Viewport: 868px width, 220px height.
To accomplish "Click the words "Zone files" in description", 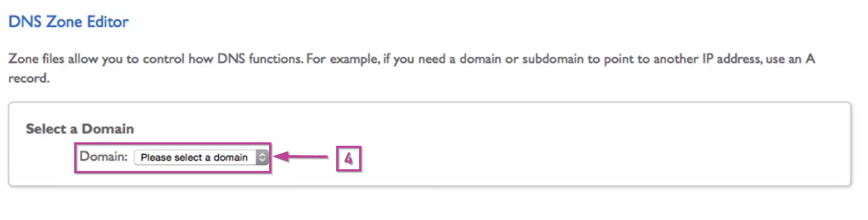I will (36, 59).
